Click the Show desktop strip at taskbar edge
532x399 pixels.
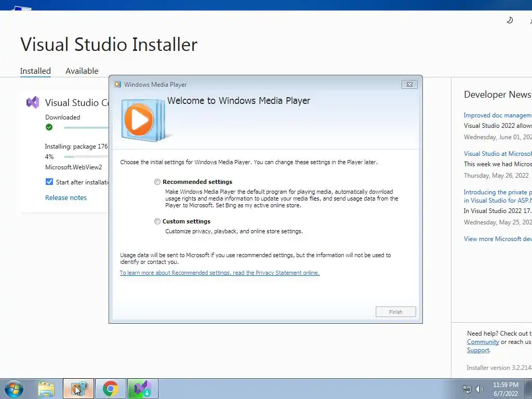(528, 389)
